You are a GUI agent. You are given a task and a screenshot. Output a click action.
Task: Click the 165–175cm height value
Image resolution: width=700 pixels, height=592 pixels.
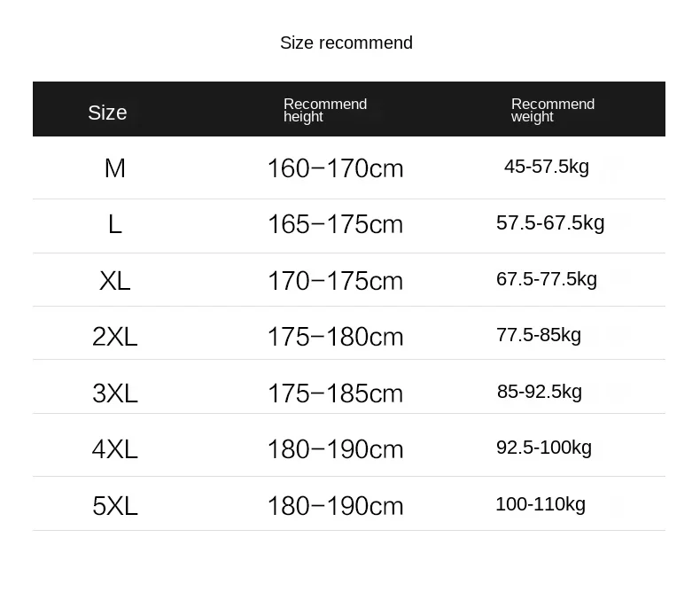(x=335, y=224)
